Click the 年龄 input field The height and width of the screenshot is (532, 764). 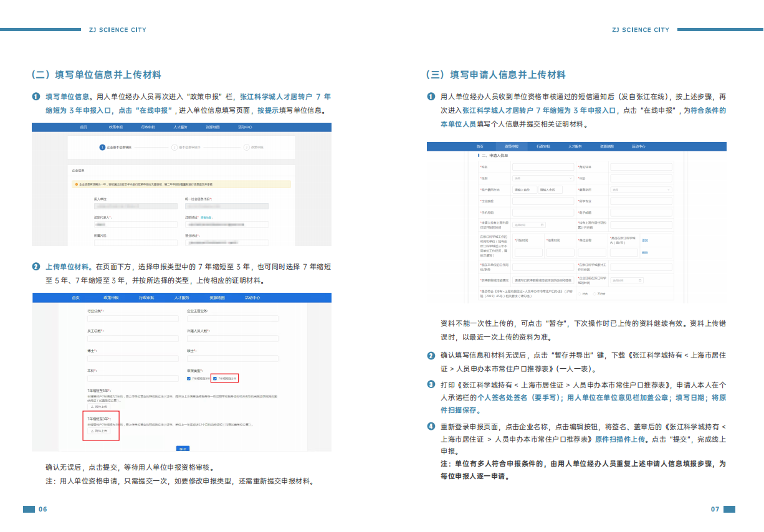(x=641, y=178)
